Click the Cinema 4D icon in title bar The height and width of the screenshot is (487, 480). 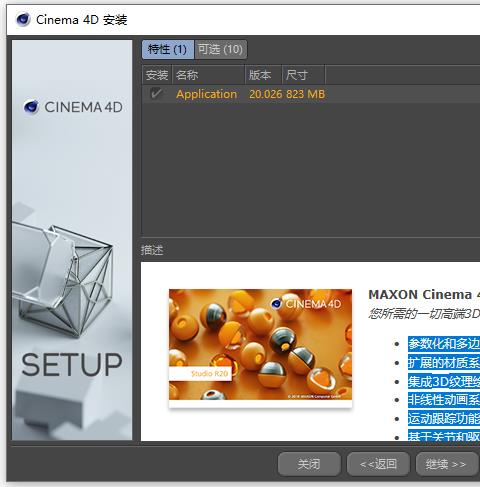(23, 20)
